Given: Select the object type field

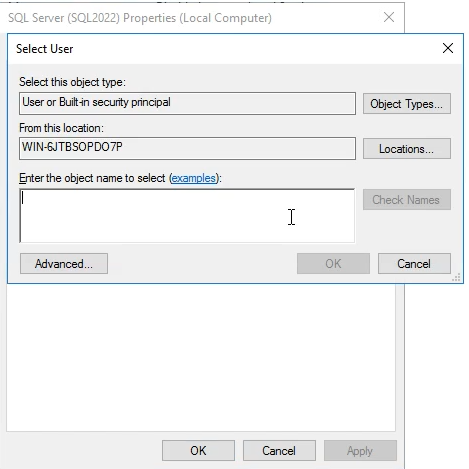Looking at the screenshot, I should pos(187,103).
